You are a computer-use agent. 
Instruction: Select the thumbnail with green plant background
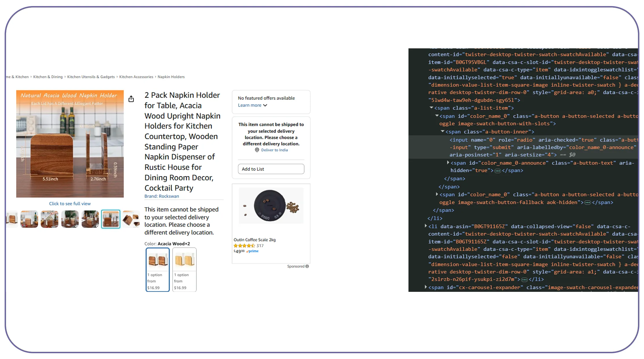70,219
